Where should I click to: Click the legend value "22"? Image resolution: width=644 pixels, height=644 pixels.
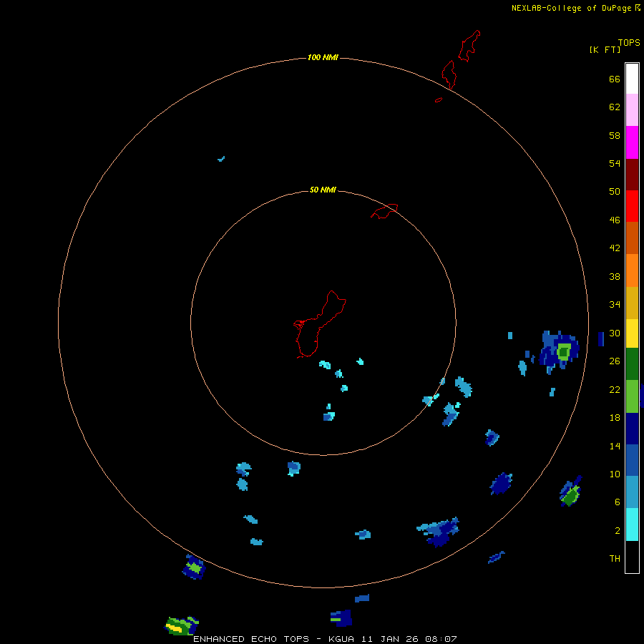click(615, 390)
